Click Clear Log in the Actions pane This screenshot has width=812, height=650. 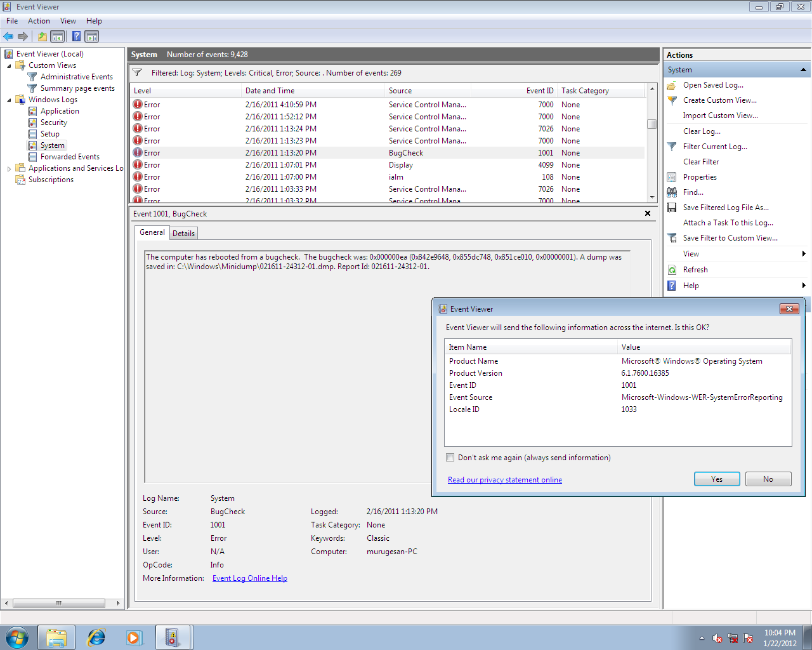tap(702, 131)
